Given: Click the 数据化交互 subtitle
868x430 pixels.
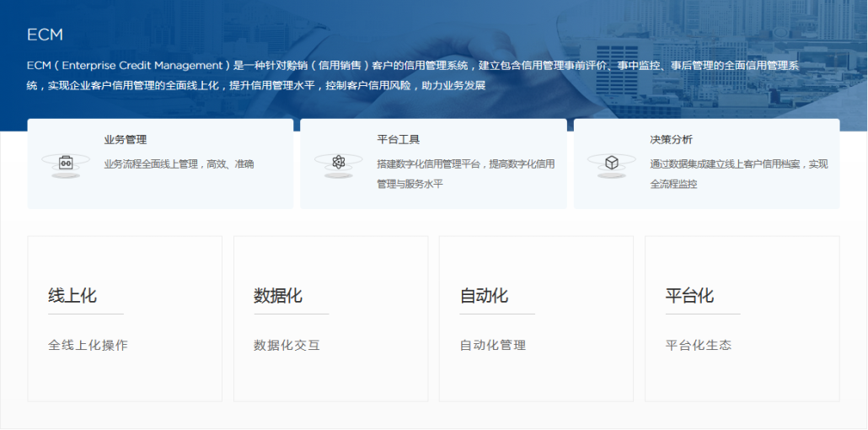Looking at the screenshot, I should tap(287, 346).
